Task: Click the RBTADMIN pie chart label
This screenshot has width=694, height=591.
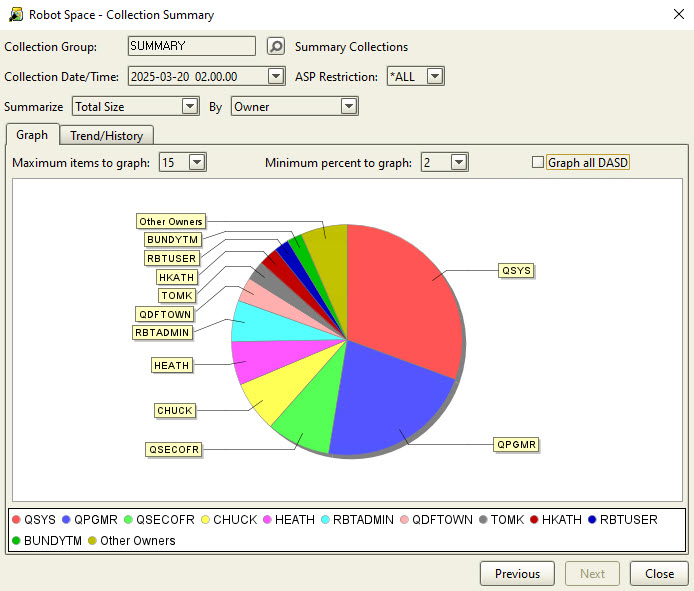Action: point(162,332)
